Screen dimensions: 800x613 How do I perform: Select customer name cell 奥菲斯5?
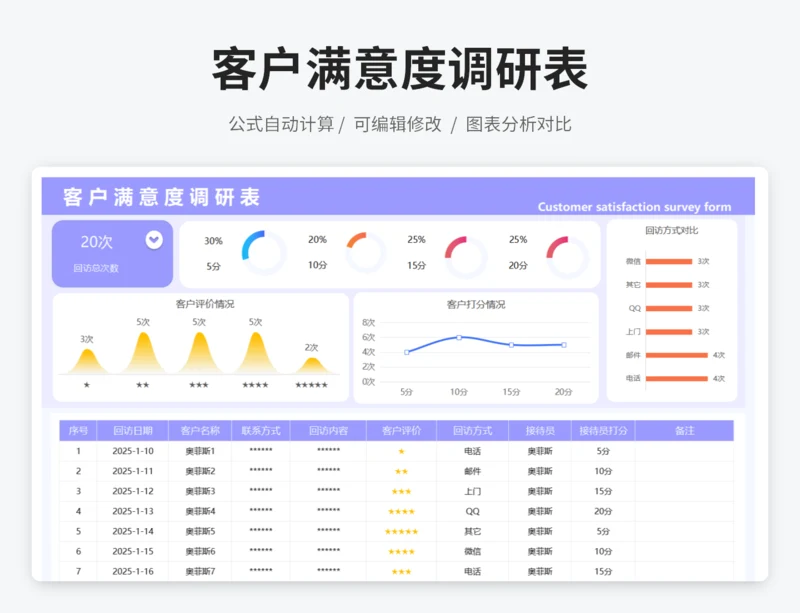point(200,531)
